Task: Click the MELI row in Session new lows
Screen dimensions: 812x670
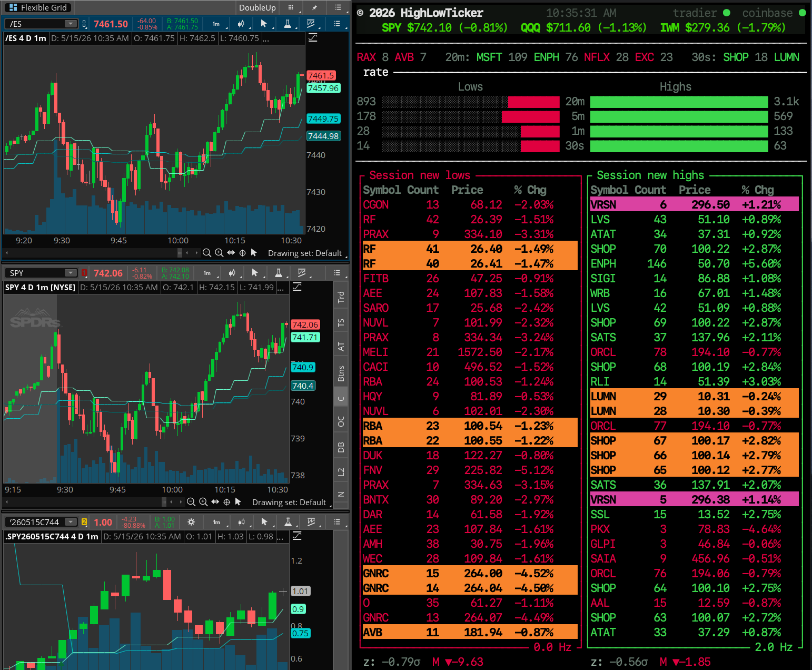Action: [x=470, y=352]
